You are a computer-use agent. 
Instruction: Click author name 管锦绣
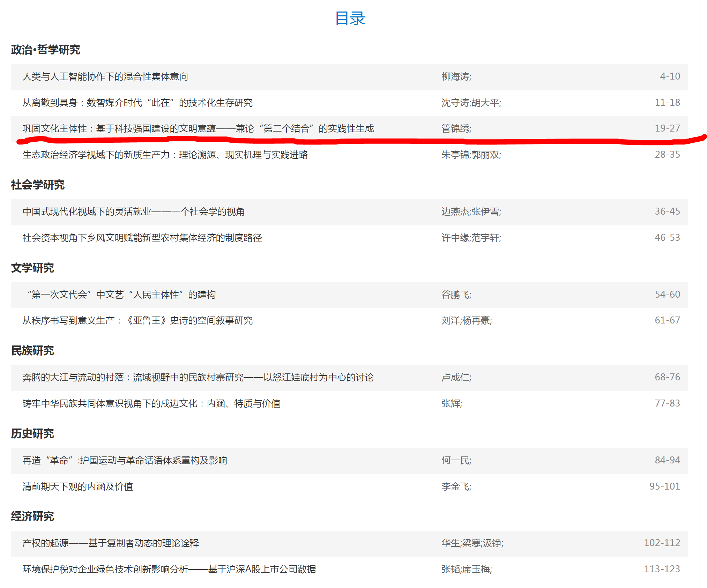coord(455,129)
